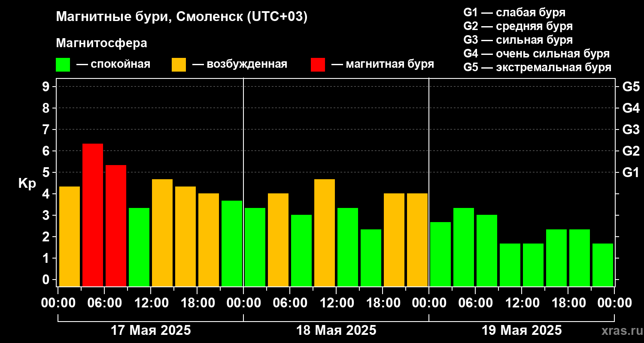Click the 'G2 — средняя буря' legend line

pyautogui.click(x=518, y=26)
